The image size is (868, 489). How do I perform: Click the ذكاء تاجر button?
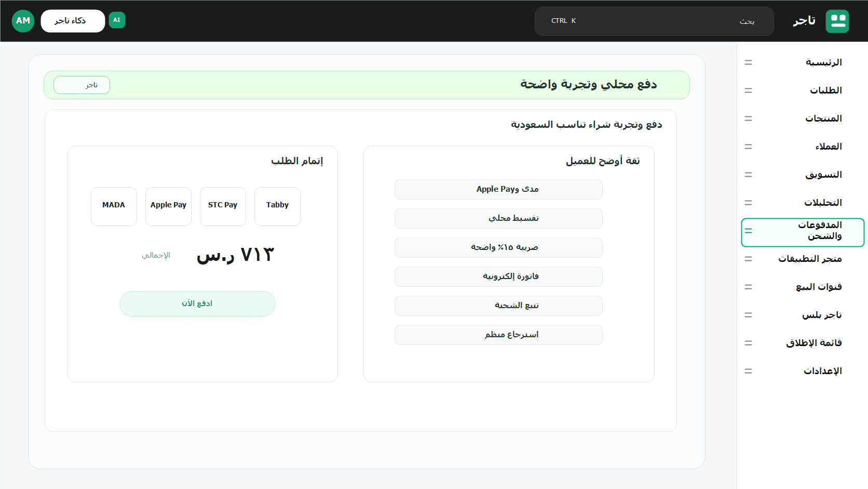pos(73,21)
